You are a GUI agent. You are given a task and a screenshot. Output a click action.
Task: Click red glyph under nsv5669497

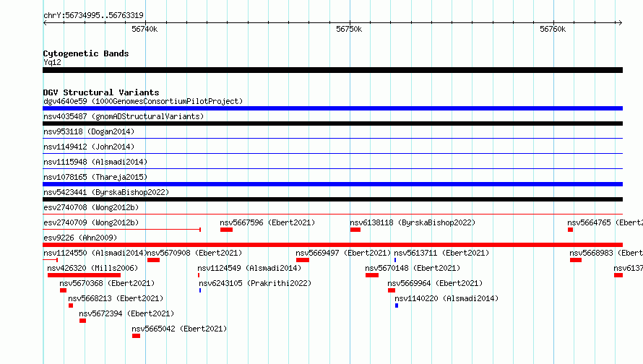tap(302, 260)
